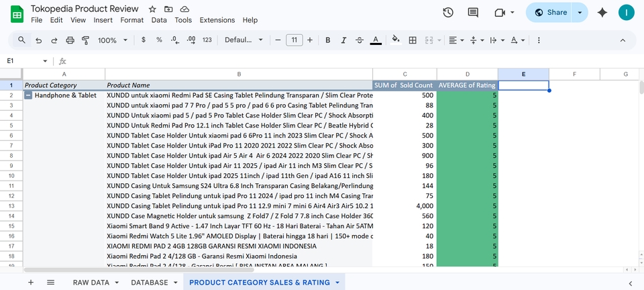Open more number formats 123
Image resolution: width=644 pixels, height=290 pixels.
tap(207, 40)
